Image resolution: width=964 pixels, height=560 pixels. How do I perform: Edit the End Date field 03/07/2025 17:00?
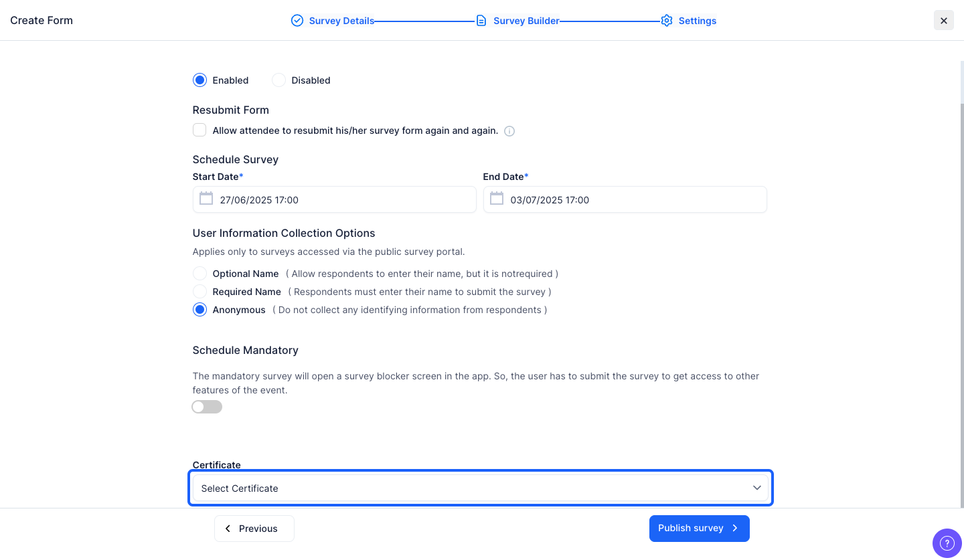[x=625, y=199]
